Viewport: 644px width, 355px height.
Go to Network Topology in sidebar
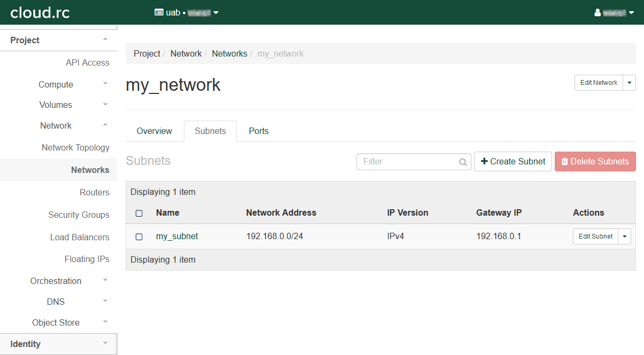[75, 147]
